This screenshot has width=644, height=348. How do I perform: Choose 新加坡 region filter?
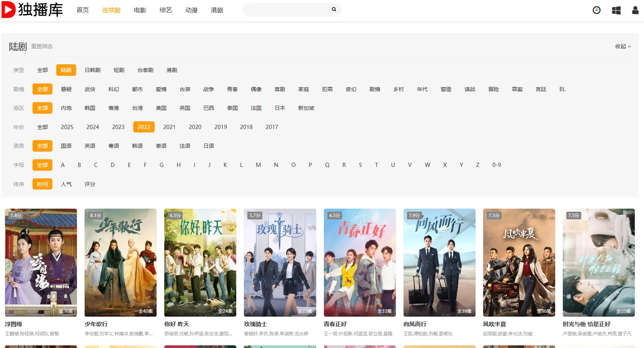306,108
